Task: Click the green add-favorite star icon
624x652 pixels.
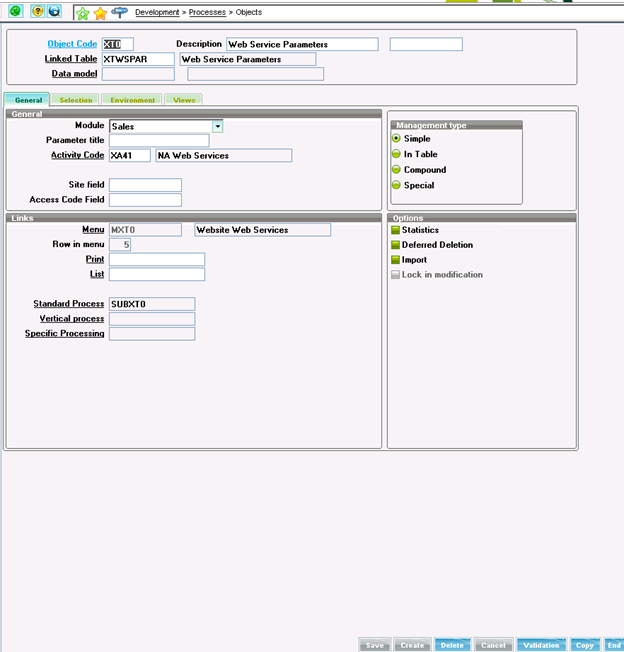Action: [x=83, y=13]
